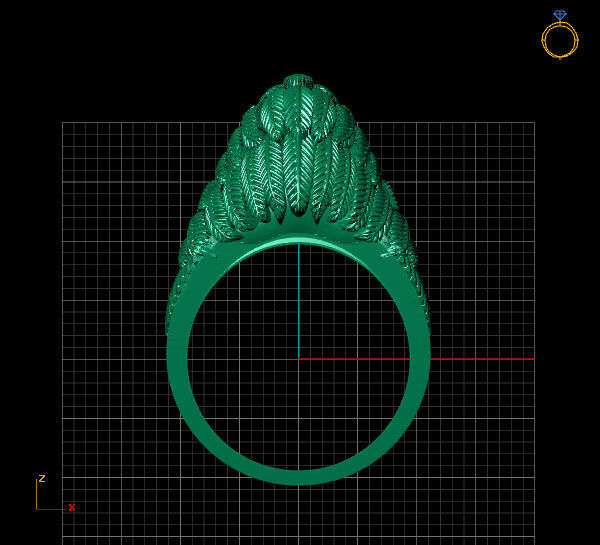Click the gold ring view icon

click(x=560, y=35)
